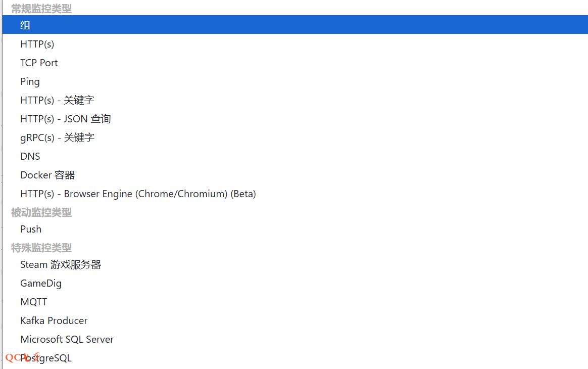
Task: Choose HTTP(s) monitor type
Action: [x=37, y=44]
